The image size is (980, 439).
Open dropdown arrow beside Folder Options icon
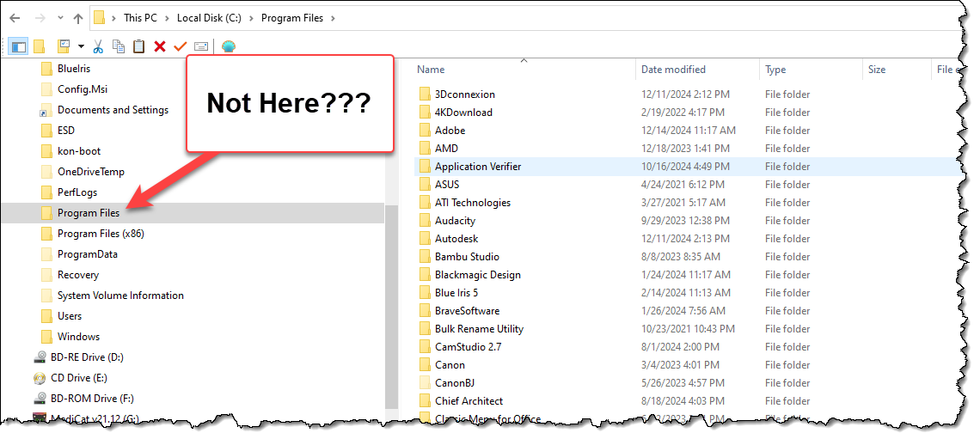coord(81,46)
